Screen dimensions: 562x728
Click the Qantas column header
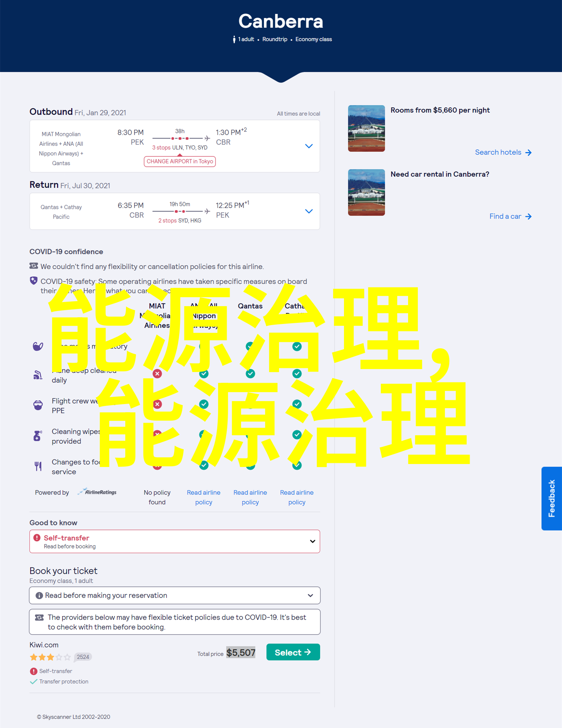[250, 306]
